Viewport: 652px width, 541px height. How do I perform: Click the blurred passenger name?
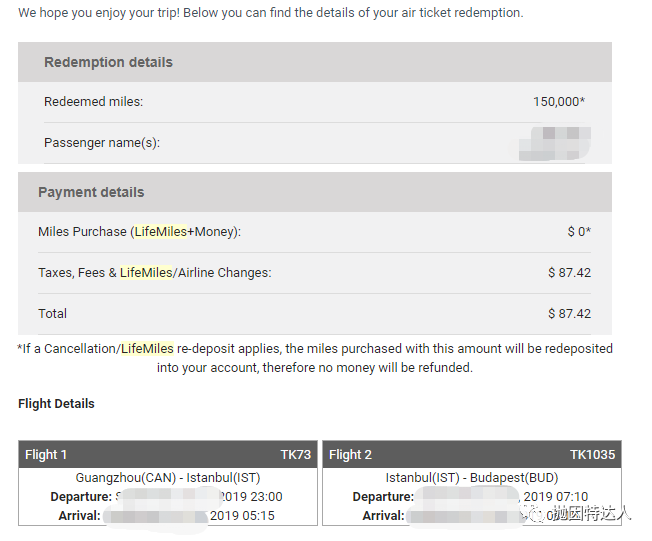click(553, 143)
